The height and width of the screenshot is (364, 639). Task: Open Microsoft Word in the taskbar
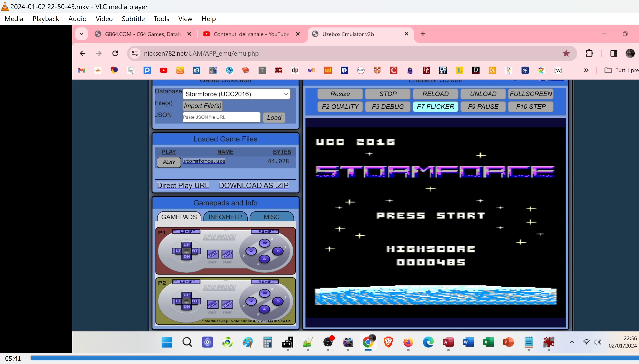pyautogui.click(x=468, y=342)
